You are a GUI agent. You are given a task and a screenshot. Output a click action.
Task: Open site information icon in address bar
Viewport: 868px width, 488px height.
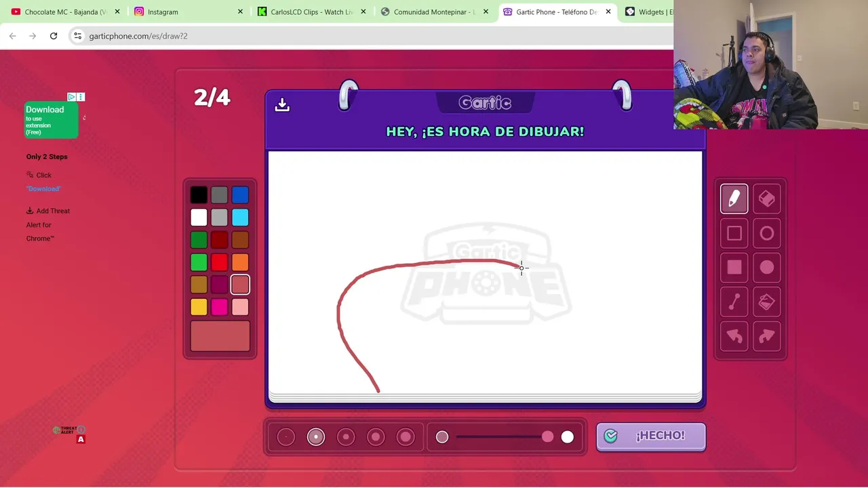click(78, 36)
